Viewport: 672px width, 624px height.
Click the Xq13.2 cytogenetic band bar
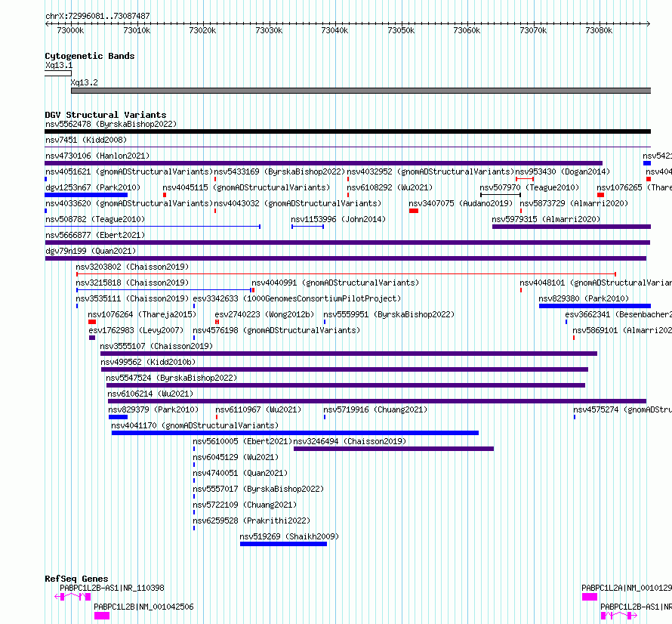[361, 91]
